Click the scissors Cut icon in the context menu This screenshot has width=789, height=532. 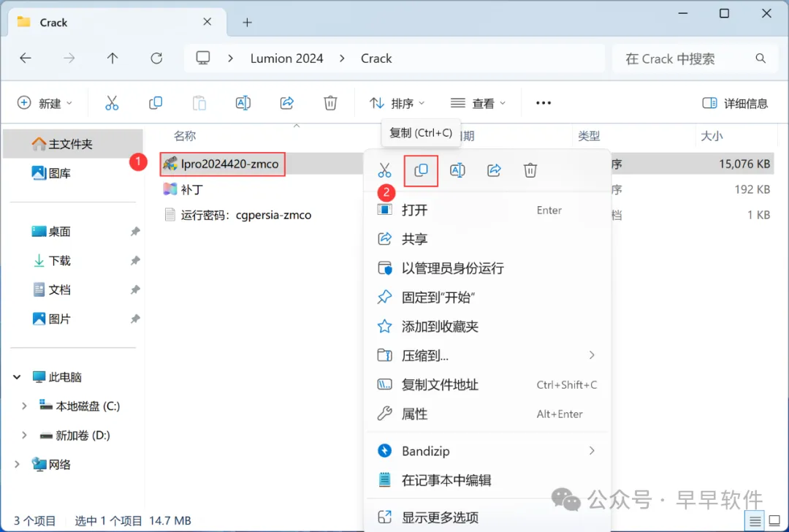(x=384, y=170)
